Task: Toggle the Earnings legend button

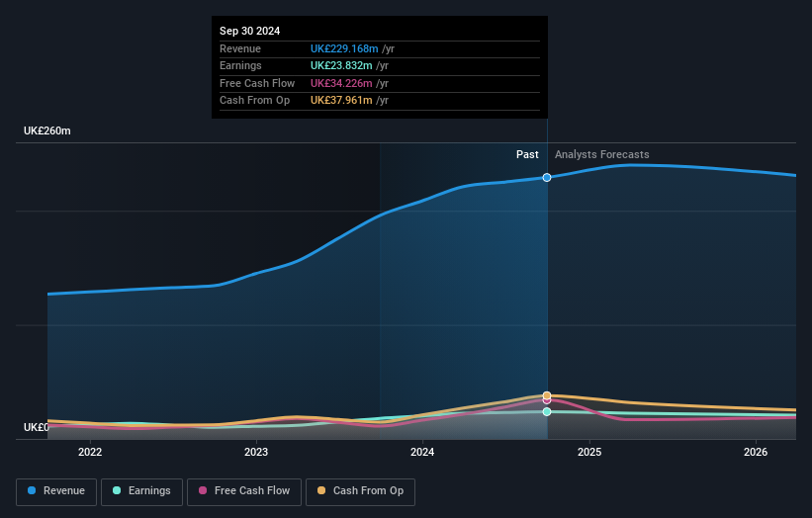Action: pyautogui.click(x=141, y=491)
